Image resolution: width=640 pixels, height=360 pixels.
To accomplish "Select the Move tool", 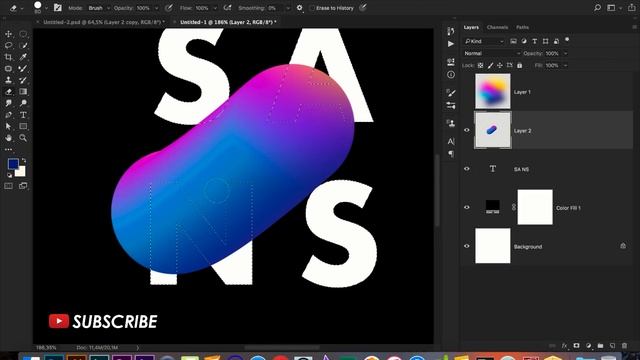I will 8,34.
